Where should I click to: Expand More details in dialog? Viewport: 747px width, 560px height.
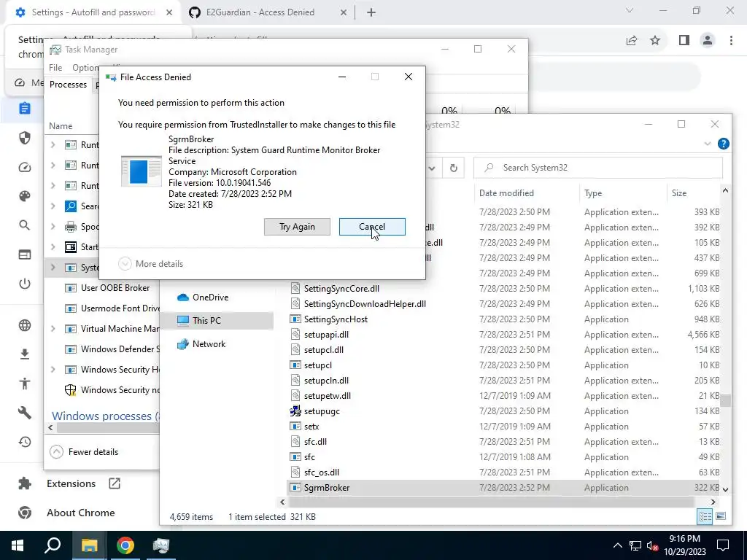click(x=150, y=264)
